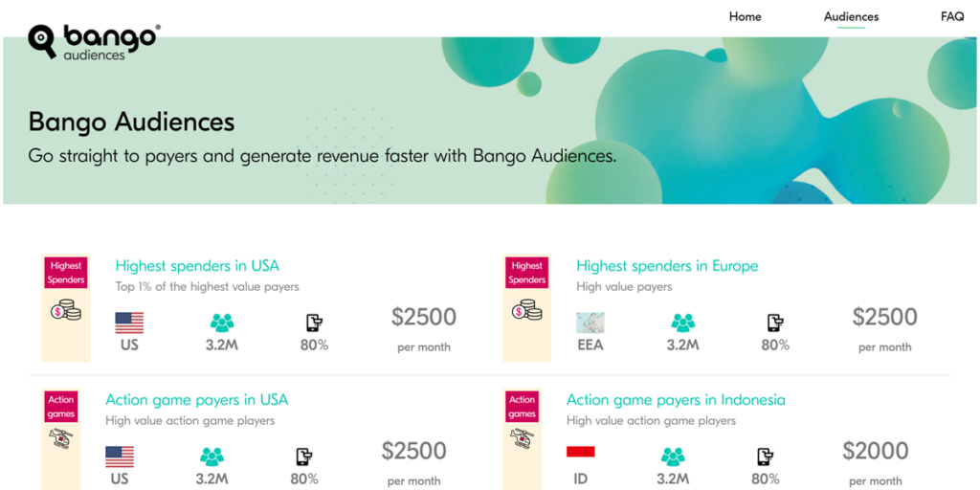The height and width of the screenshot is (490, 980).
Task: Open the FAQ page link
Action: (x=952, y=16)
